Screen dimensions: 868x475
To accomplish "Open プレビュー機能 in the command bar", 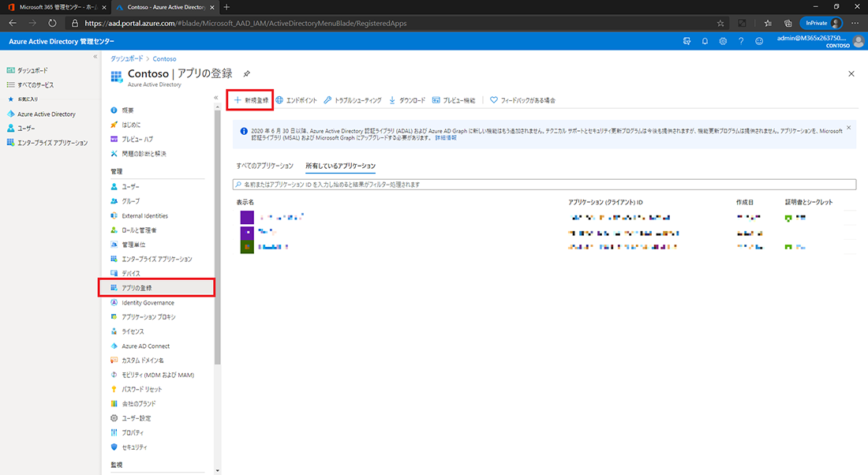I will [x=454, y=100].
